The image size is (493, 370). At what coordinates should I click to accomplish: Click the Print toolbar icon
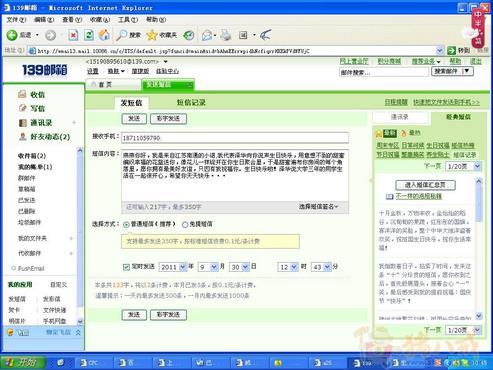pos(226,35)
